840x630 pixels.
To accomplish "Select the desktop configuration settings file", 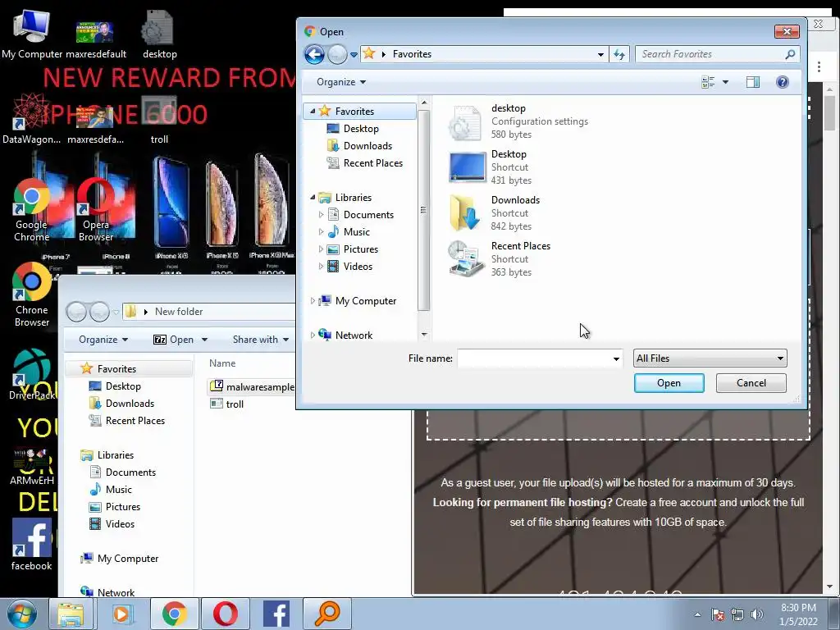I will coord(518,121).
